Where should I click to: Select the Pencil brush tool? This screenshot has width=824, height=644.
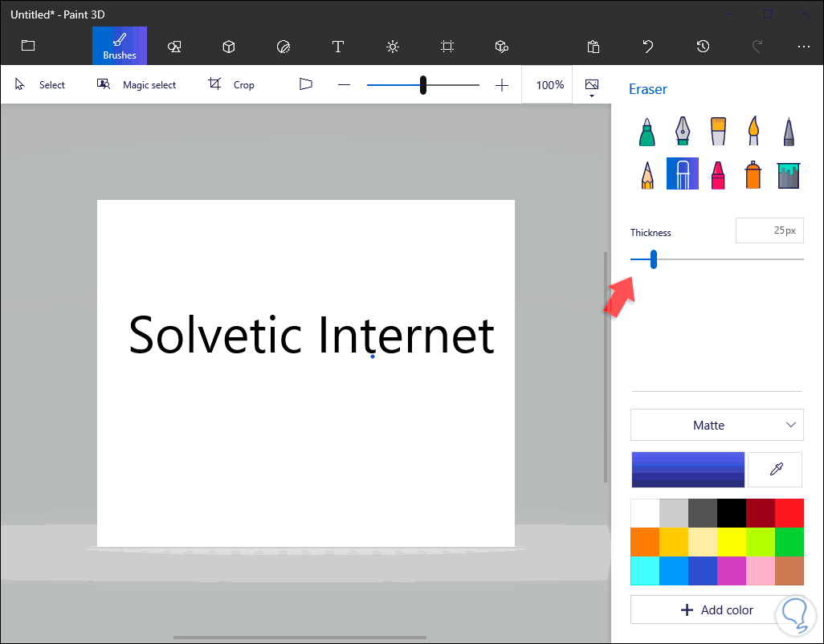pyautogui.click(x=647, y=173)
